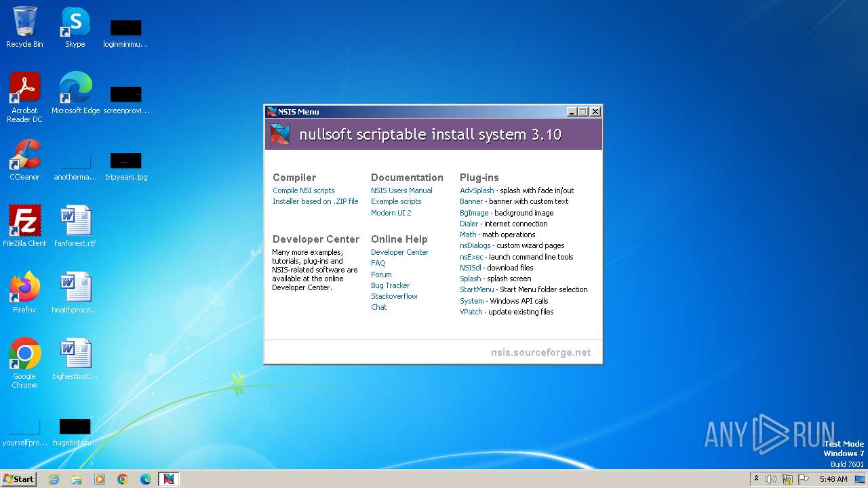This screenshot has height=488, width=868.
Task: Open the Start menu
Action: click(x=19, y=479)
